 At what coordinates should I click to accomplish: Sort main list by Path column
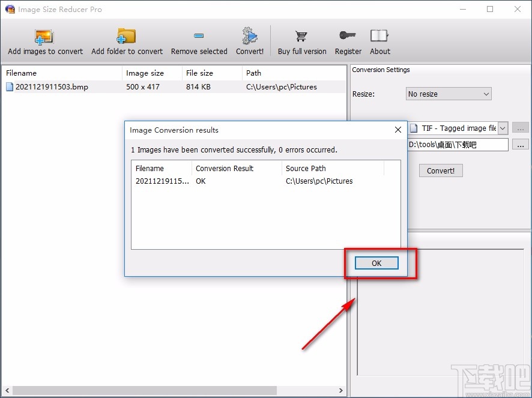[294, 73]
